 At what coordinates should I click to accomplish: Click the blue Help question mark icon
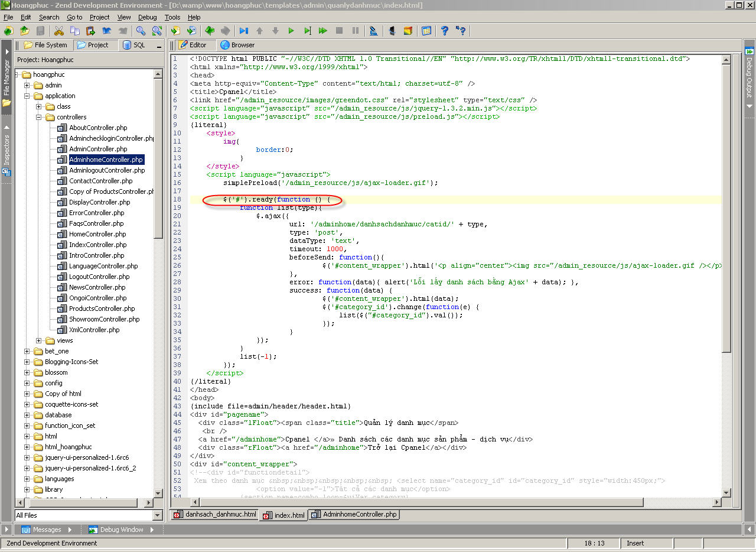(444, 31)
